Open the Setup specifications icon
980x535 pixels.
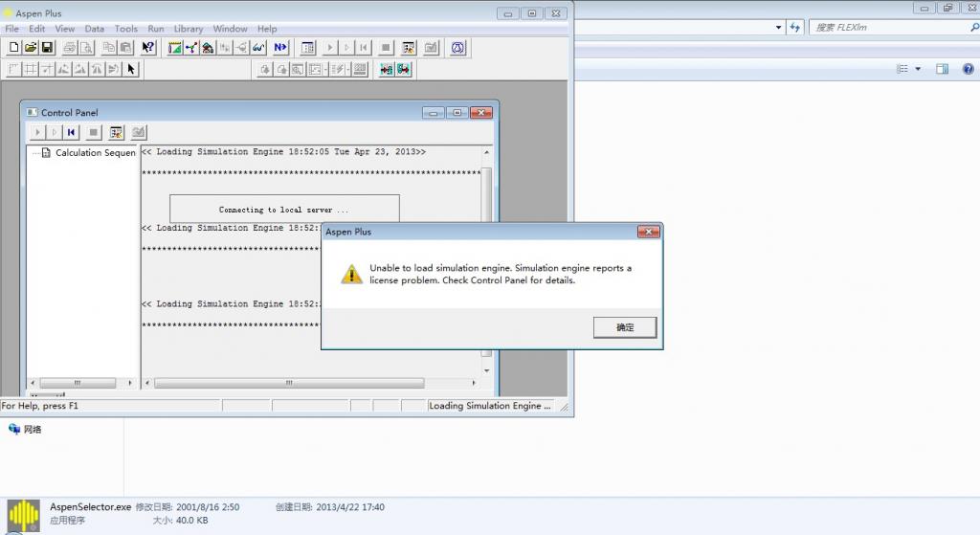[x=175, y=48]
